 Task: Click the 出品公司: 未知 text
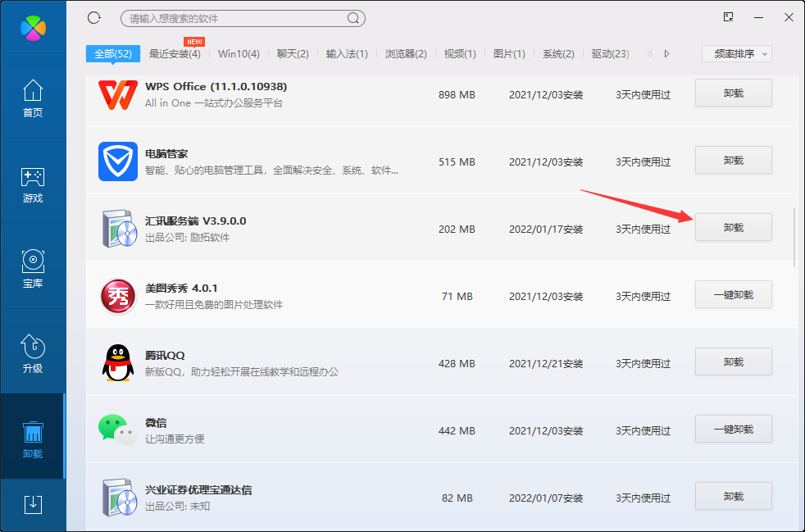pyautogui.click(x=178, y=507)
